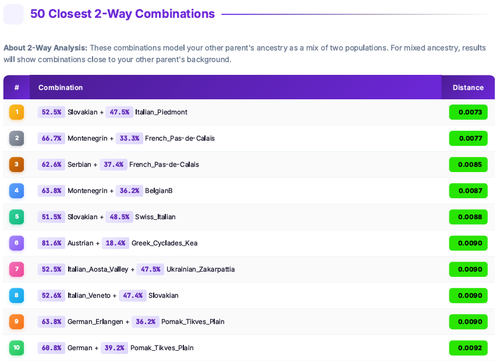Click the green rank 10 badge
The image size is (500, 361).
16,348
